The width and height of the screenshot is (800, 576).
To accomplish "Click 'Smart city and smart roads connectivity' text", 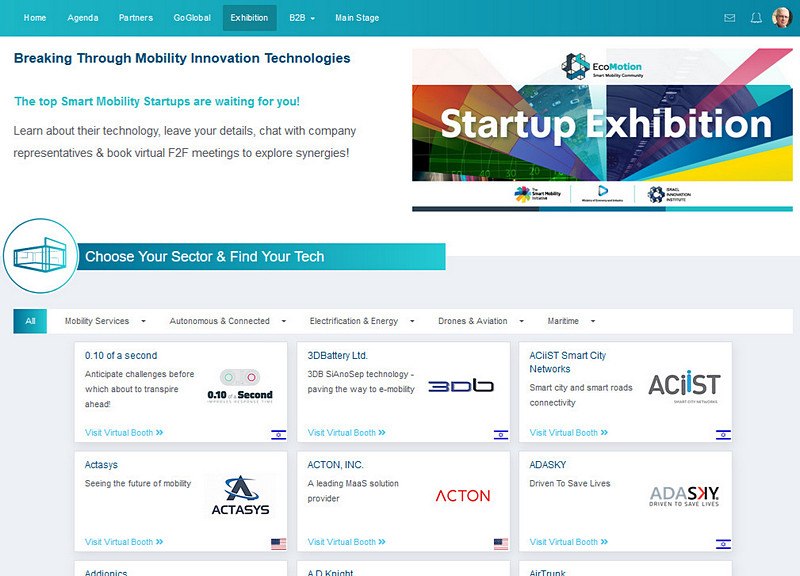I will pos(581,395).
